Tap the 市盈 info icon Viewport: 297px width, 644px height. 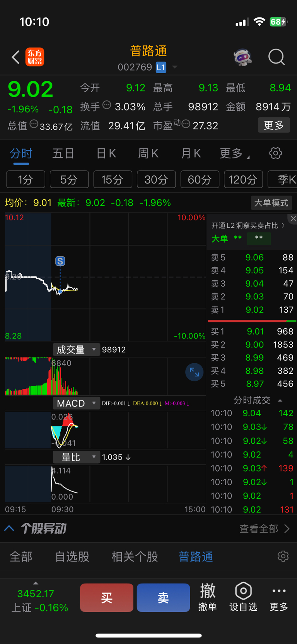coord(186,124)
